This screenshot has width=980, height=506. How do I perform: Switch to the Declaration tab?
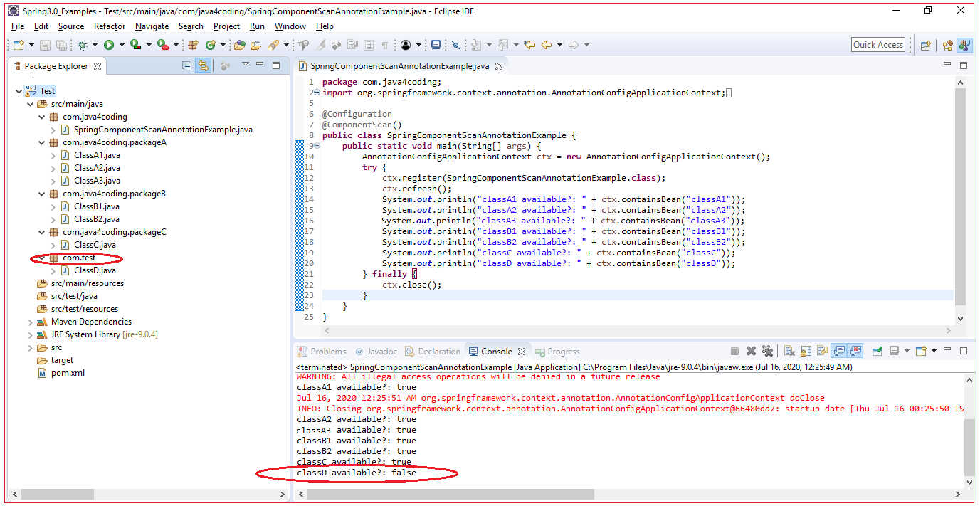point(433,351)
